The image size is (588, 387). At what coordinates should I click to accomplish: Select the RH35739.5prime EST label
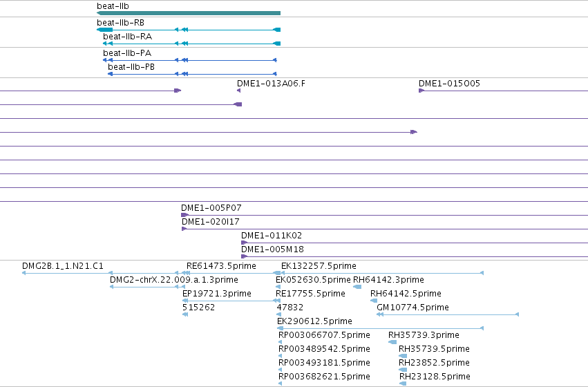pyautogui.click(x=434, y=349)
